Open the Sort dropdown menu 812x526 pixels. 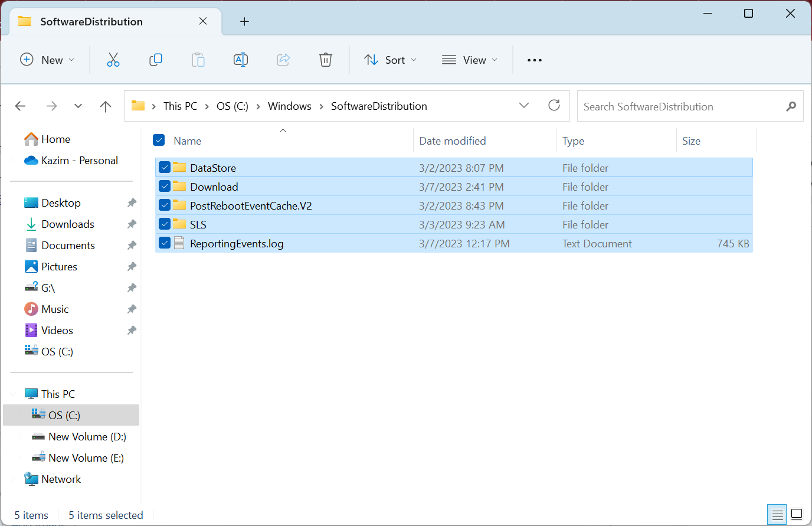(x=390, y=60)
